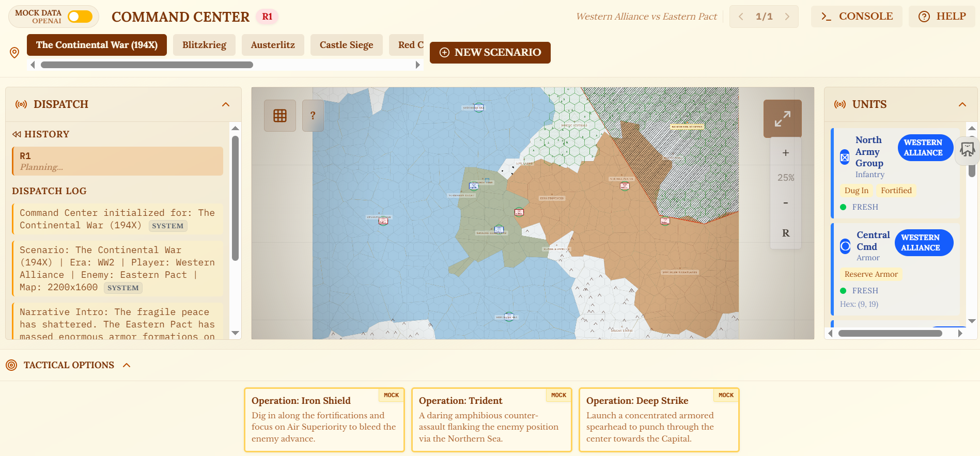Click the Dug In tag
The height and width of the screenshot is (456, 980).
(857, 191)
